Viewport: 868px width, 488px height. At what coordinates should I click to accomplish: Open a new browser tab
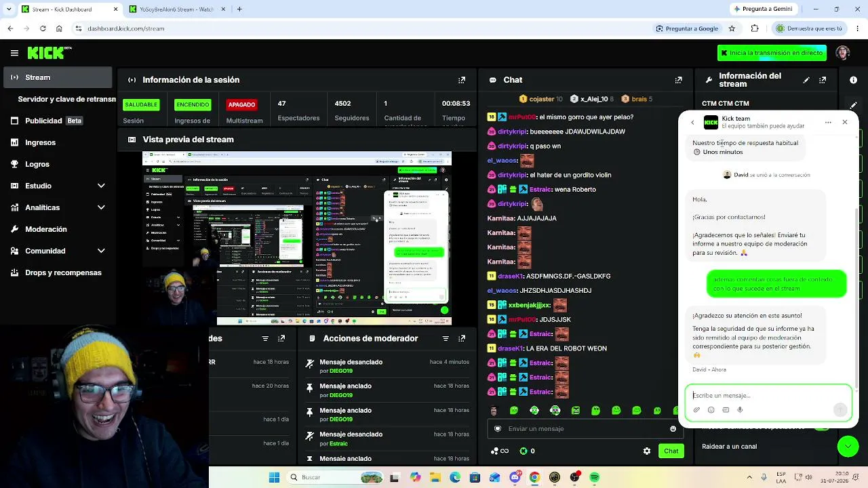click(x=239, y=9)
